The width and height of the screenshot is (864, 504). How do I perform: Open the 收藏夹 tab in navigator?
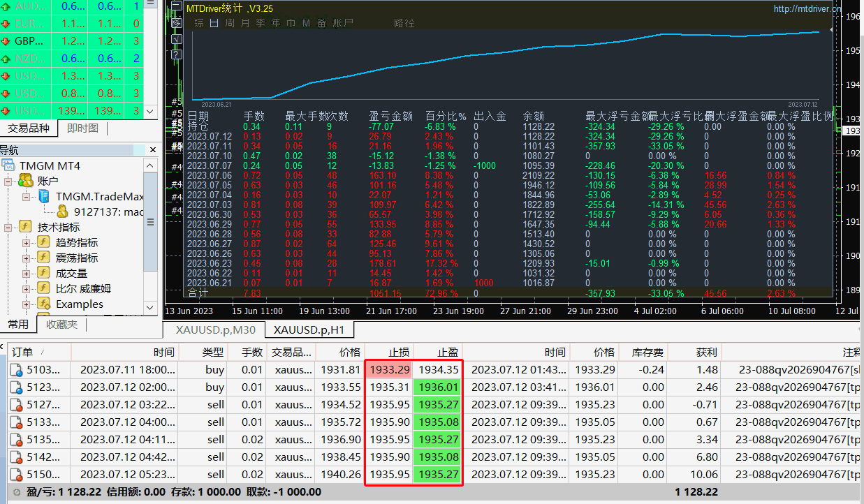(62, 324)
